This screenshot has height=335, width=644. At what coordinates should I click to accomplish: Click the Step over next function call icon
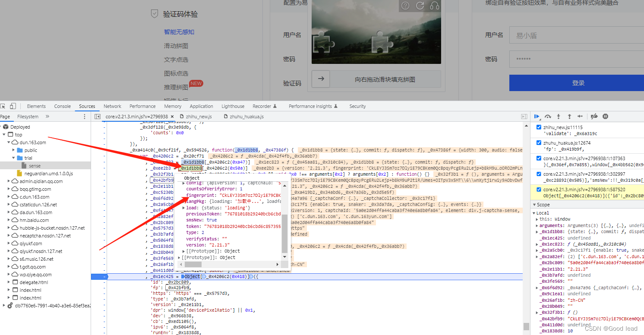pos(548,117)
